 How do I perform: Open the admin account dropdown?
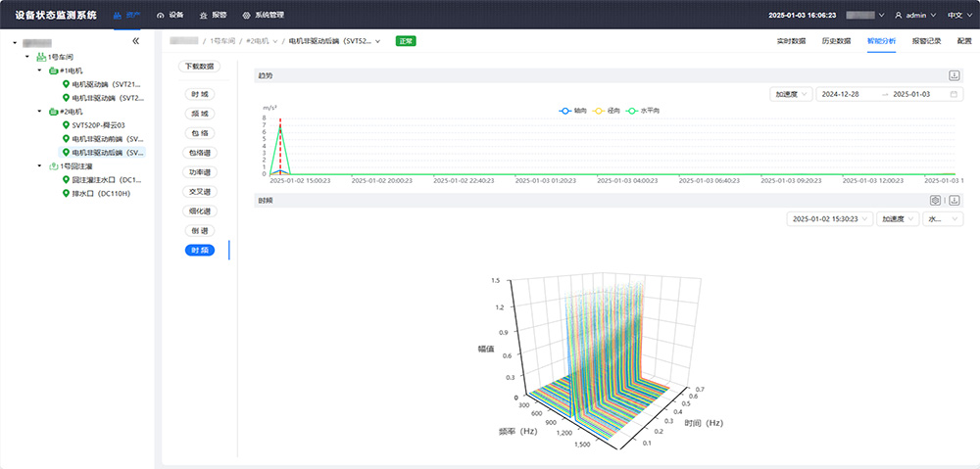coord(915,15)
